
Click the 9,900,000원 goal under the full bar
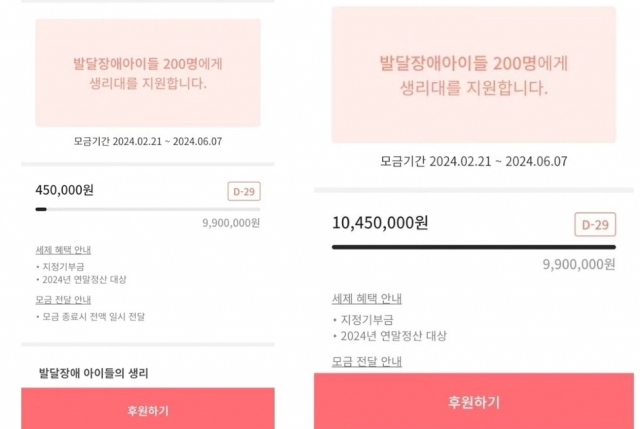click(x=579, y=265)
